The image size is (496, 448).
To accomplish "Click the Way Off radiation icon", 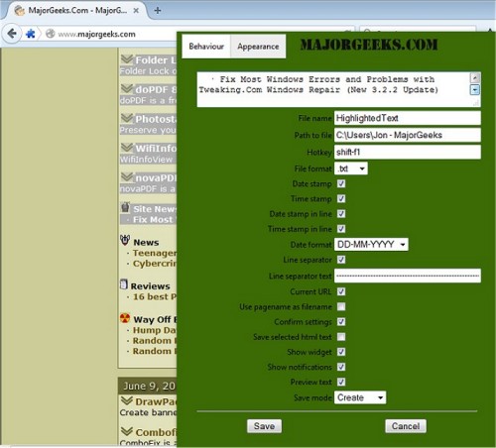I will [125, 318].
